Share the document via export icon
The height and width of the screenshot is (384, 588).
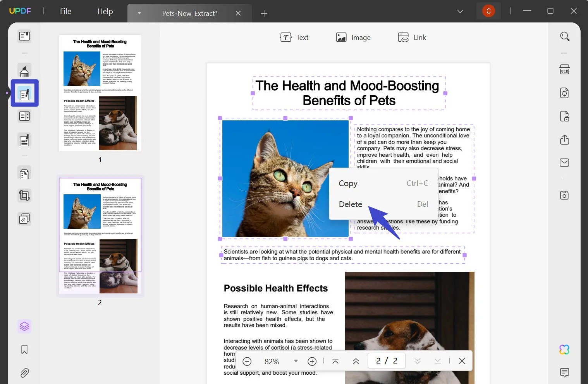pos(564,140)
